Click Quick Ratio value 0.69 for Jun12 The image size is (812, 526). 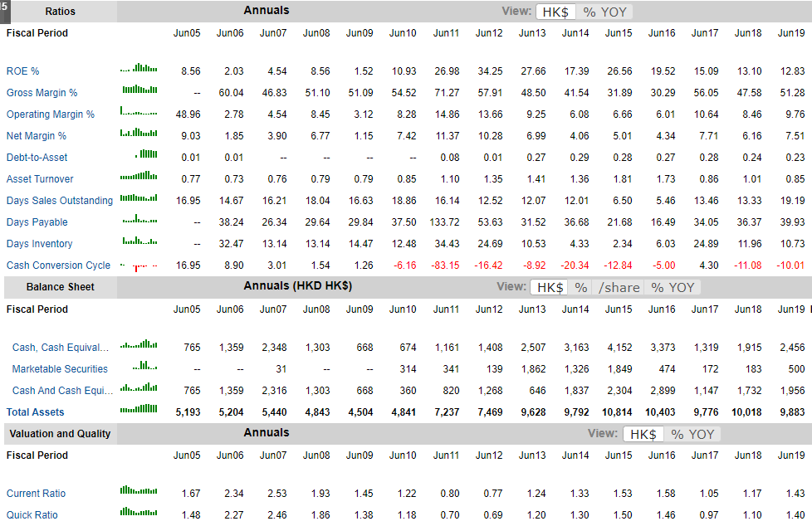click(493, 515)
